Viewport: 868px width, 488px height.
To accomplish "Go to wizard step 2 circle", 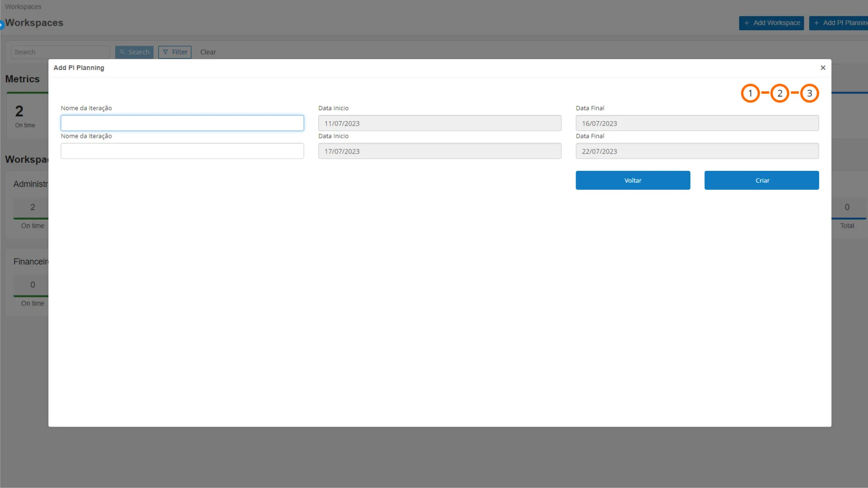I will [x=780, y=94].
